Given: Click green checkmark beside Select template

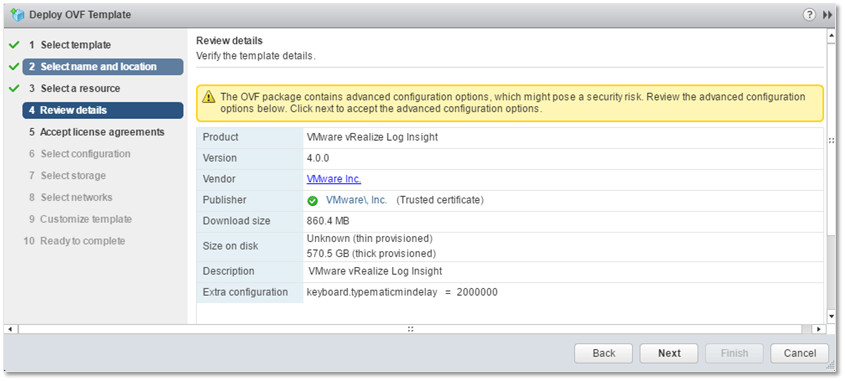Looking at the screenshot, I should pyautogui.click(x=14, y=45).
